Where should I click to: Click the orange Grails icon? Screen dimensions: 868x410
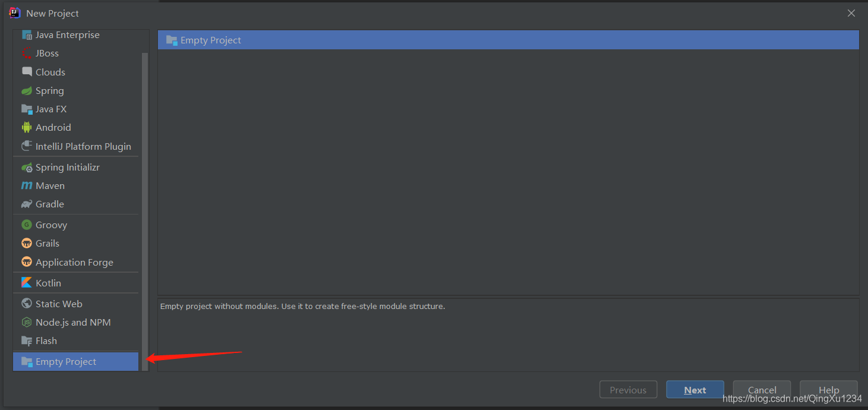pos(27,244)
